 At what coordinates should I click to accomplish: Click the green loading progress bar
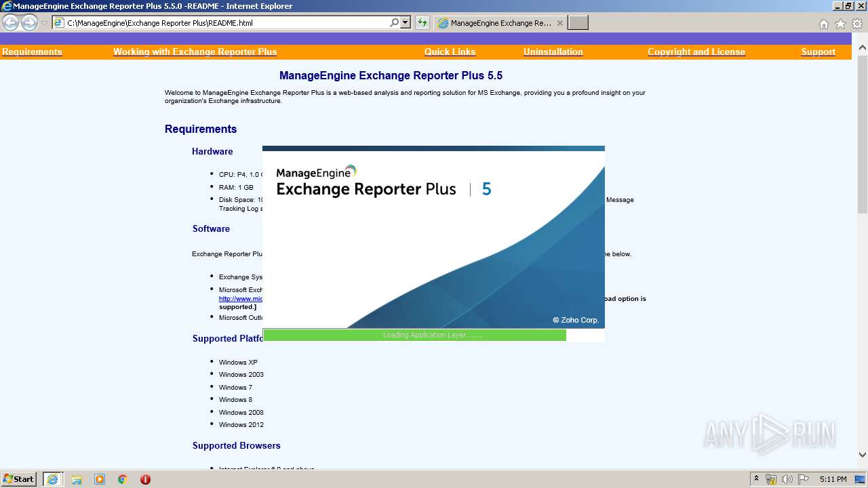[414, 335]
